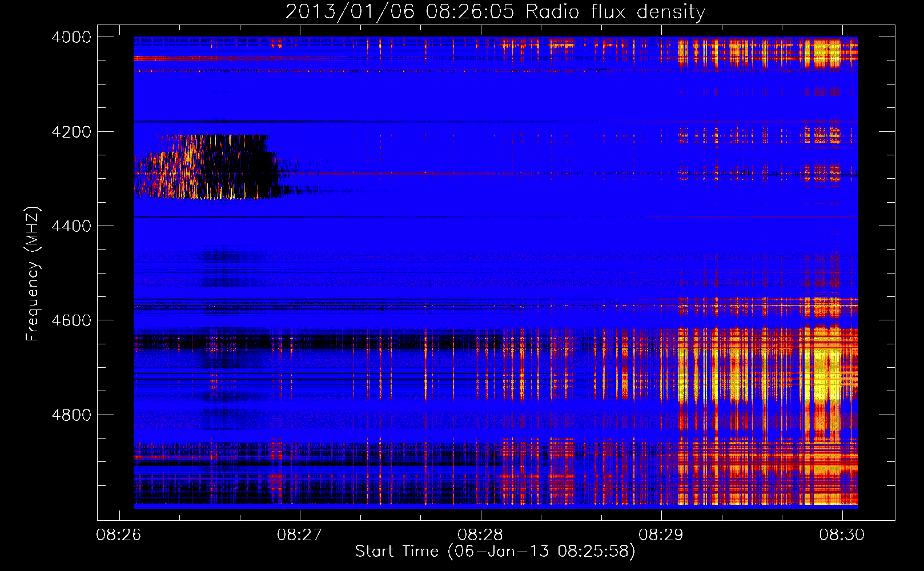Click the 08:26 time tick label
The width and height of the screenshot is (924, 571).
click(x=119, y=535)
